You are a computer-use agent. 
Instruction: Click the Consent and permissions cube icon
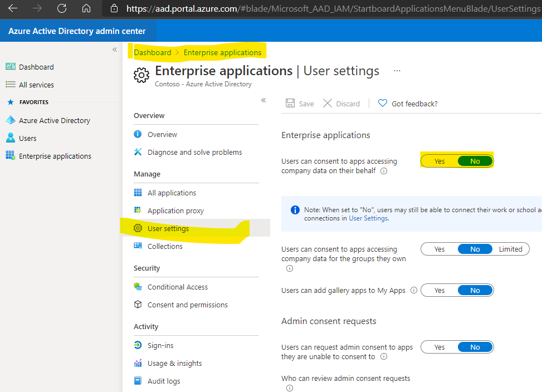[138, 304]
